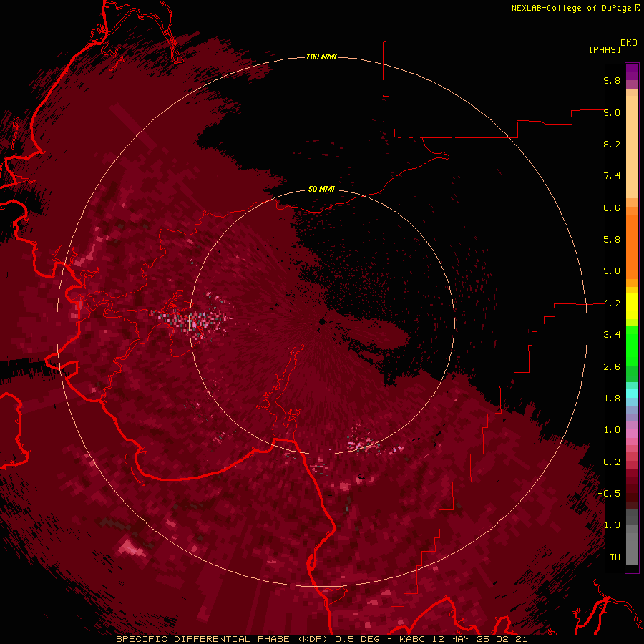Click the 9.8 value on color scale
The image size is (644, 644).
(612, 80)
